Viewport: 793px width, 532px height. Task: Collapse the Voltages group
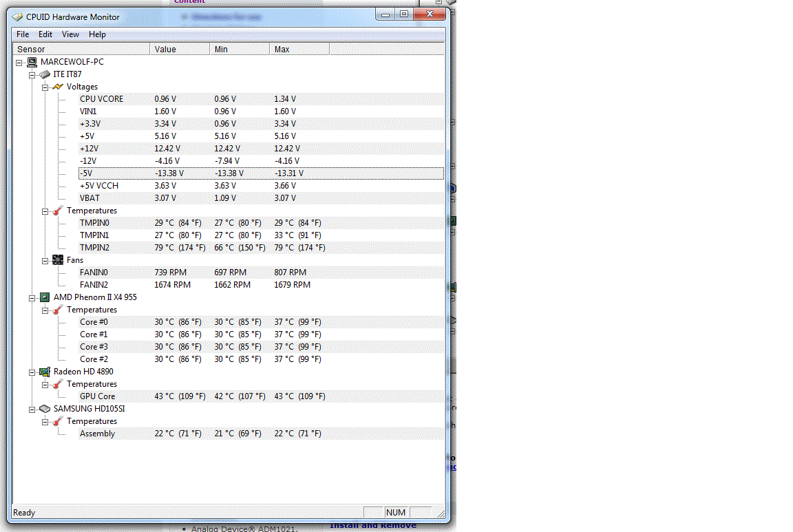pos(45,87)
